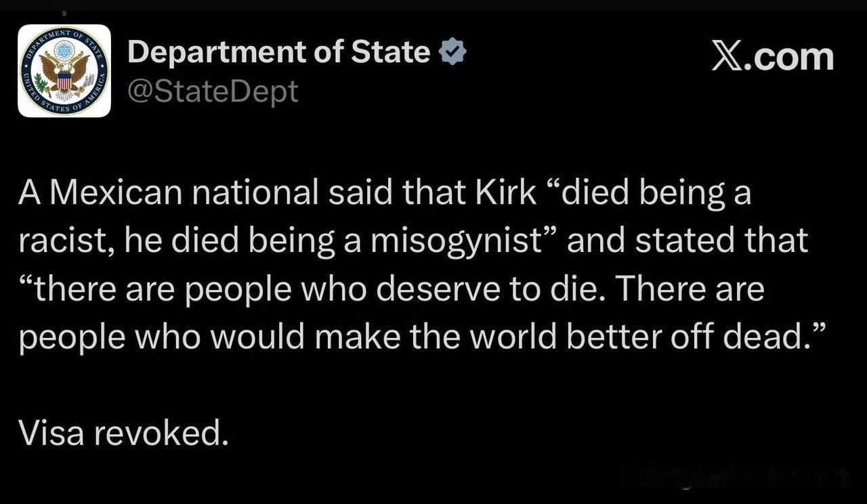The image size is (867, 504).
Task: Click the word 'misogynist' in the tweet
Action: click(458, 241)
